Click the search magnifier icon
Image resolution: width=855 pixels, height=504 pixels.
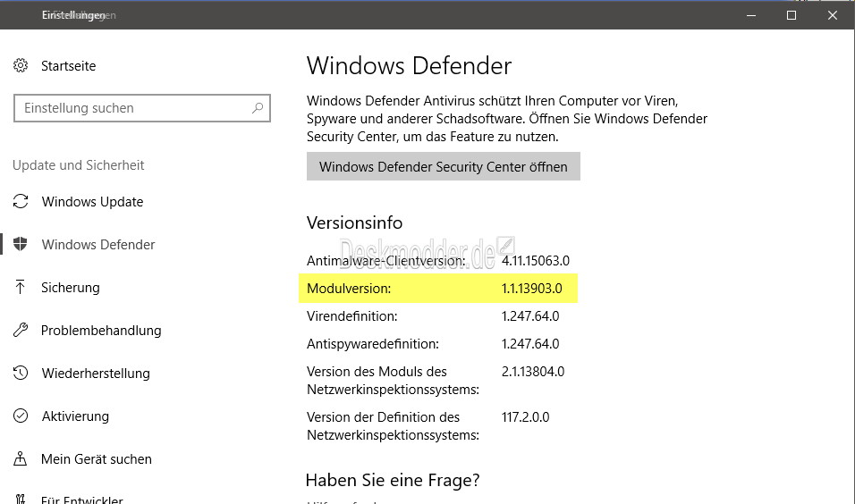[258, 108]
